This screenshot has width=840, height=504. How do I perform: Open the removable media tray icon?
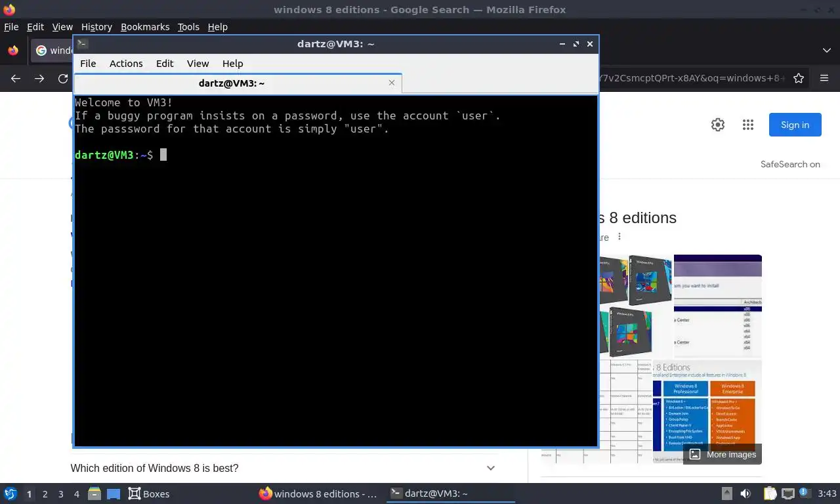[x=727, y=493]
